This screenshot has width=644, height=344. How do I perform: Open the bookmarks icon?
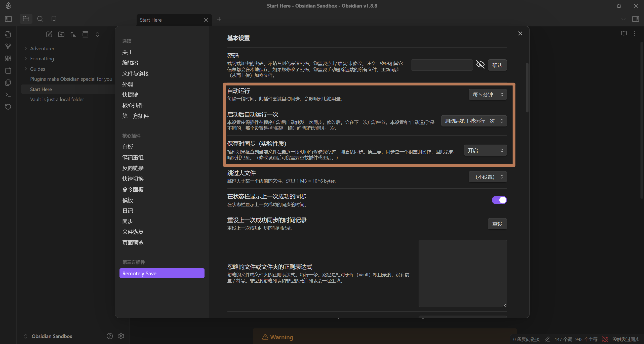coord(54,19)
